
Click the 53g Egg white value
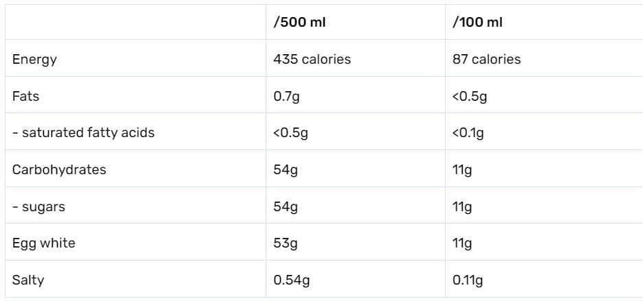pyautogui.click(x=286, y=244)
